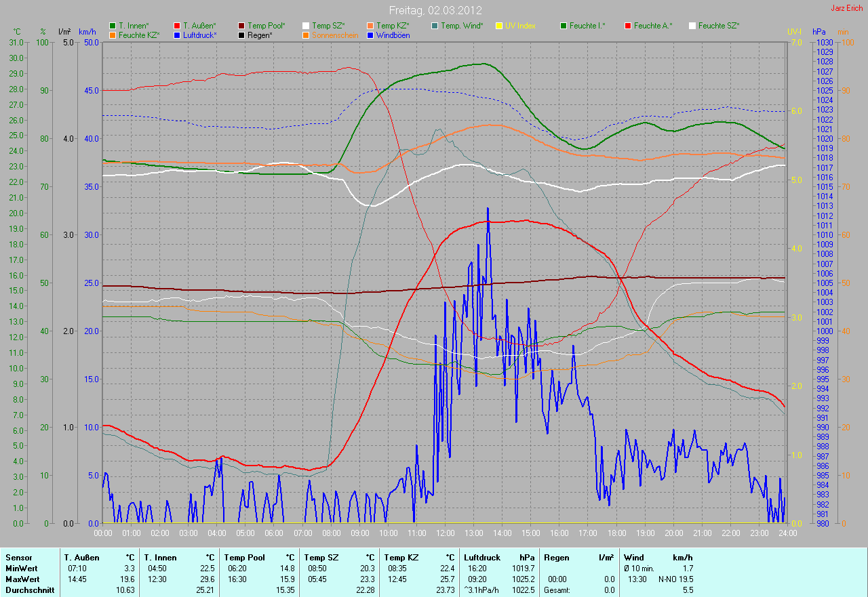Screen dimensions: 868x597
Task: Click the T. Außen average "10.63"
Action: (125, 590)
